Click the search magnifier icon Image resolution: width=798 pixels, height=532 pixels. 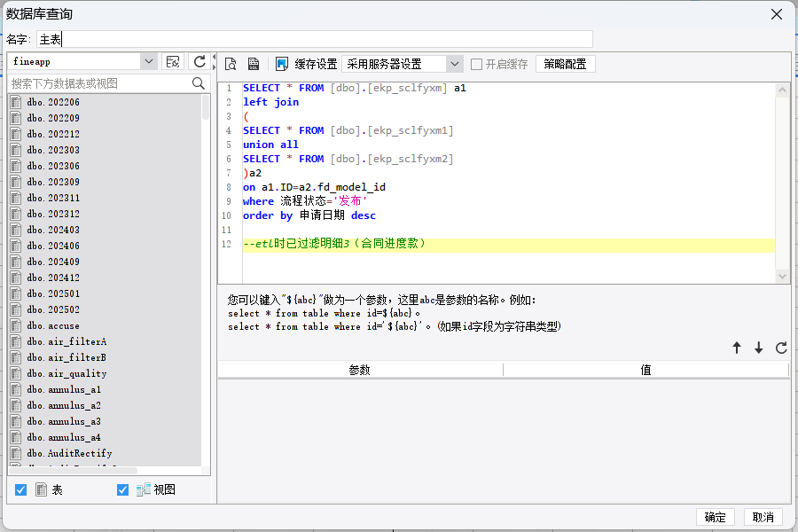tap(199, 83)
